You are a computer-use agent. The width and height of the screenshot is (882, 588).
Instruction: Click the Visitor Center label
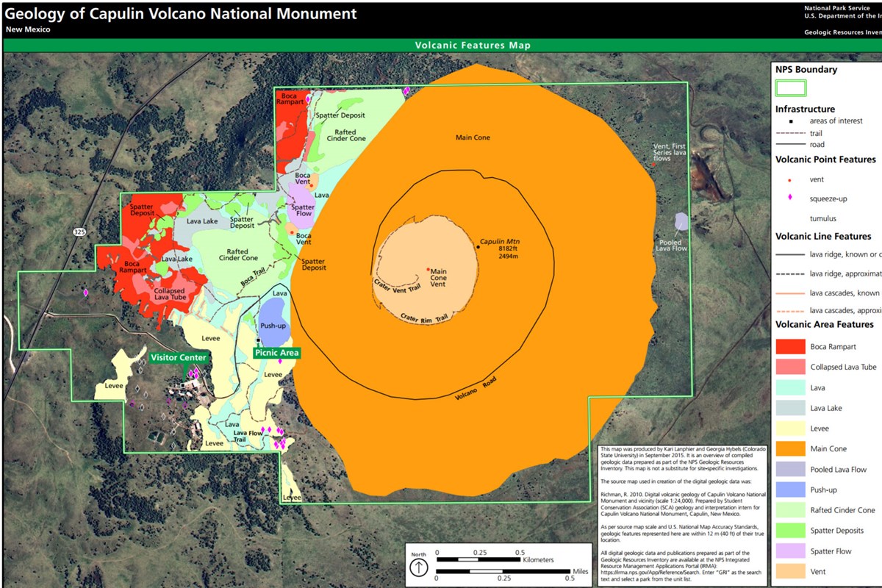[x=177, y=358]
